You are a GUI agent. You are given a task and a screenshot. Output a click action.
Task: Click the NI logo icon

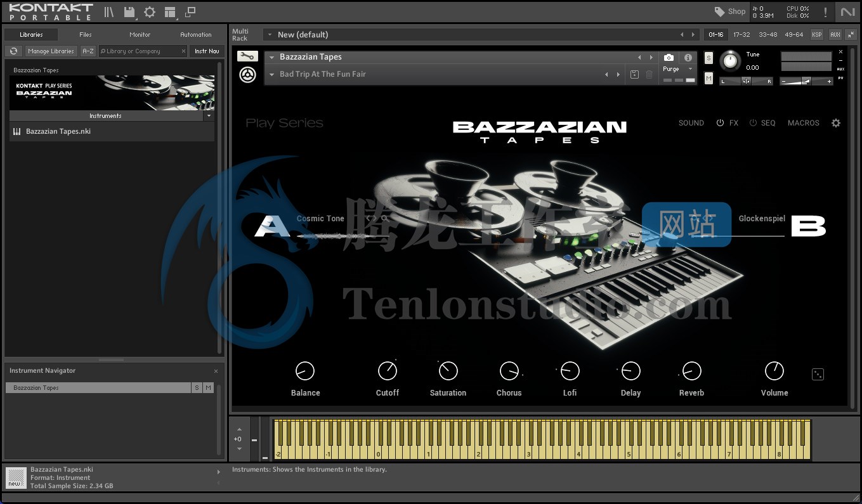pyautogui.click(x=847, y=11)
